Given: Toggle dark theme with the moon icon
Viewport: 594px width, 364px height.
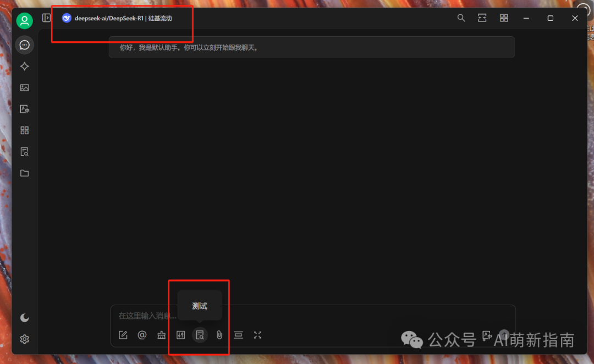Looking at the screenshot, I should coord(25,317).
